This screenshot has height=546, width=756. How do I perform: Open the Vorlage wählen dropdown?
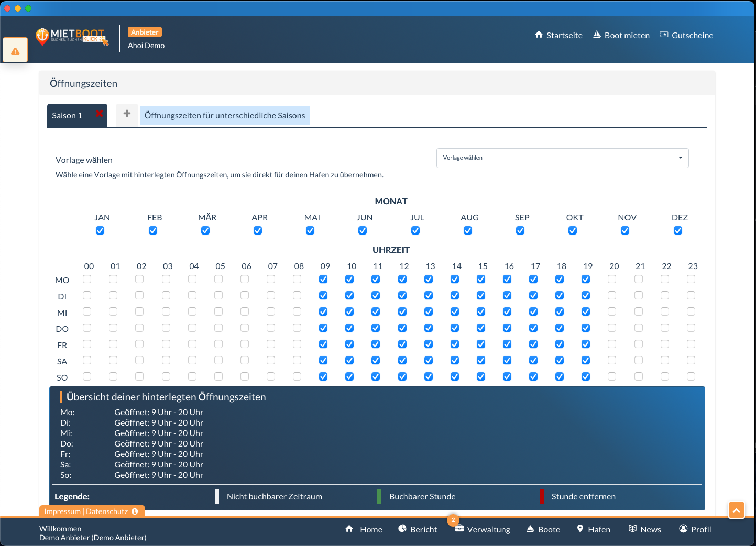(562, 158)
